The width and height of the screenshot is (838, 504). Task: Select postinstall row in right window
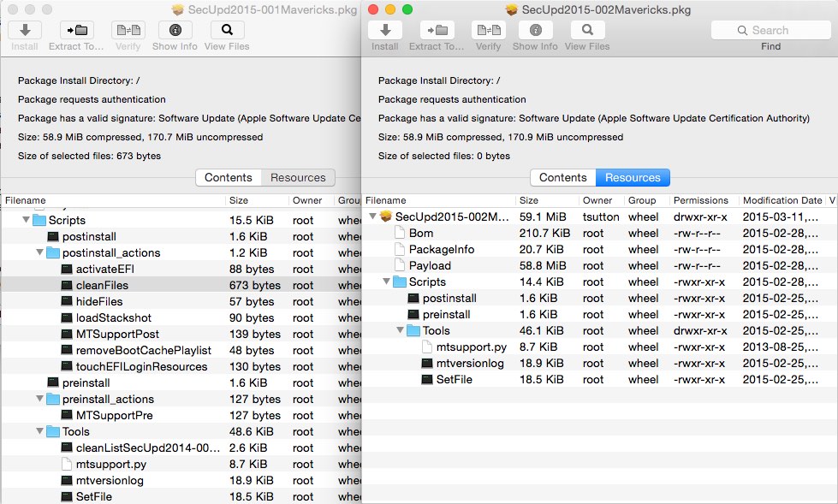click(x=600, y=299)
